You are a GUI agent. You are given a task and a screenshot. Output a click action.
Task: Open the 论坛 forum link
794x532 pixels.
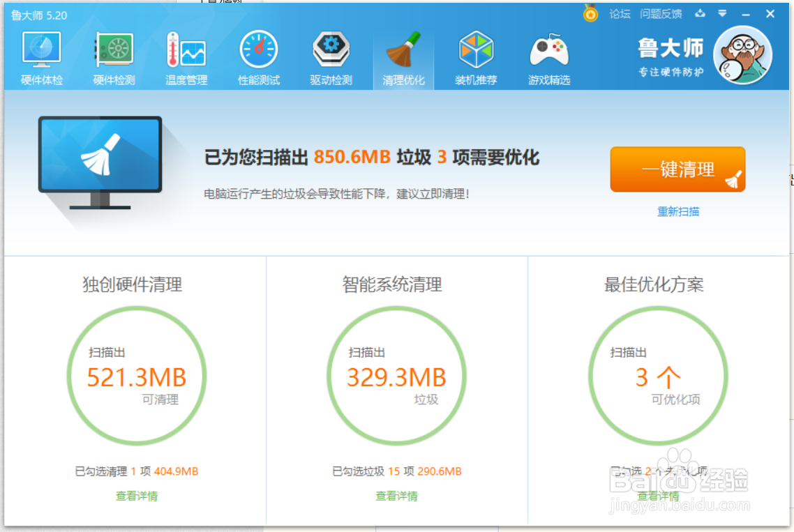(x=620, y=14)
